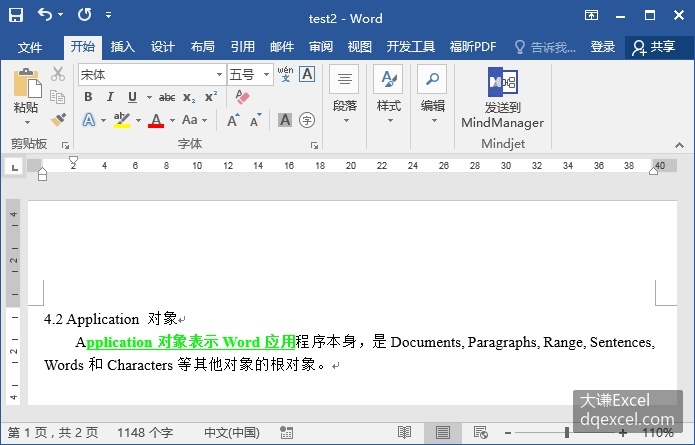
Task: Open the 编辑 editing menu
Action: 433,94
